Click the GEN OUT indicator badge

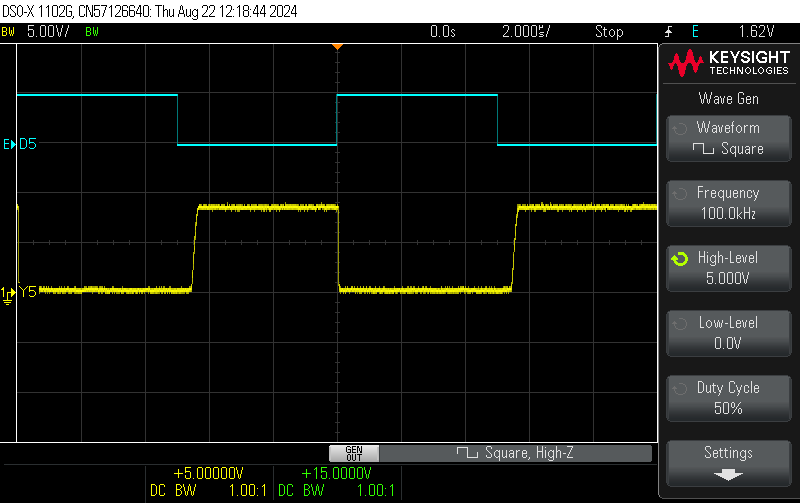[353, 453]
